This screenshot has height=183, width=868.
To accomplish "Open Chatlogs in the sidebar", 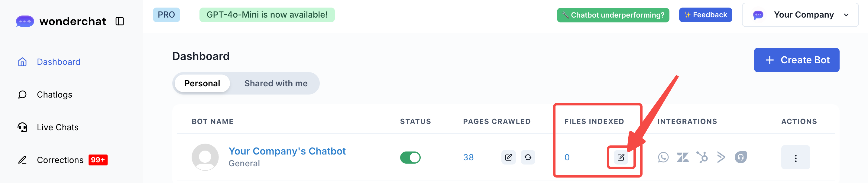I will pyautogui.click(x=54, y=95).
